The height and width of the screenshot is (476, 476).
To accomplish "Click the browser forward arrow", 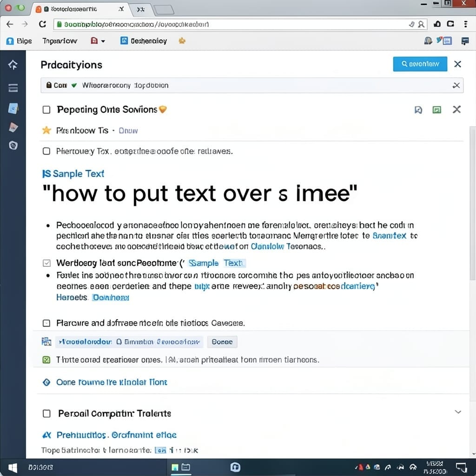I will coord(25,24).
